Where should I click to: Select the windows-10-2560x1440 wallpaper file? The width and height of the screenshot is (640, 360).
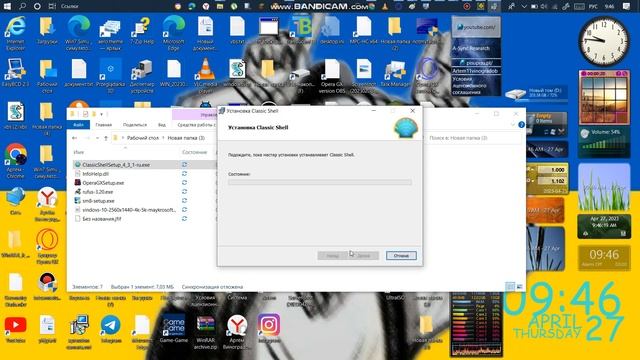click(x=129, y=210)
